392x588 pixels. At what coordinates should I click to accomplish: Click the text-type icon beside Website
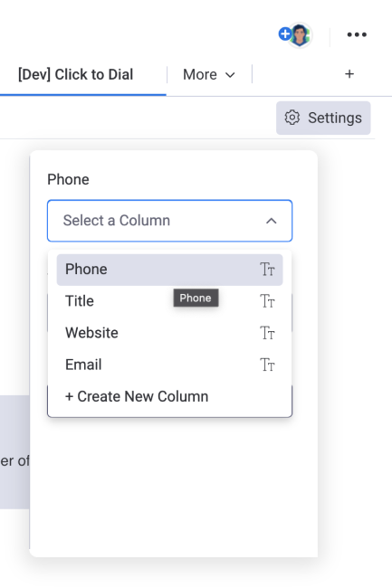tap(267, 333)
